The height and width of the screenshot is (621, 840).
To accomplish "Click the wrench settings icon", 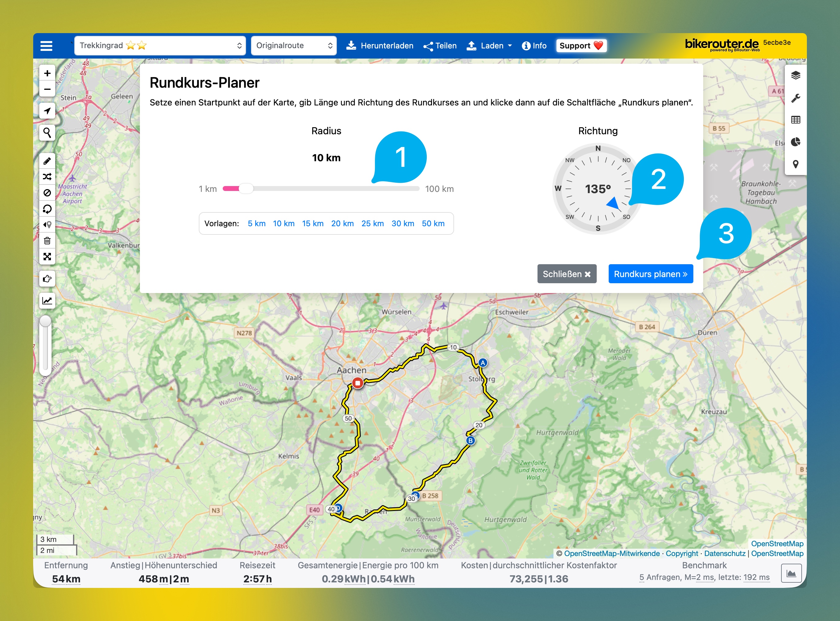I will 795,98.
